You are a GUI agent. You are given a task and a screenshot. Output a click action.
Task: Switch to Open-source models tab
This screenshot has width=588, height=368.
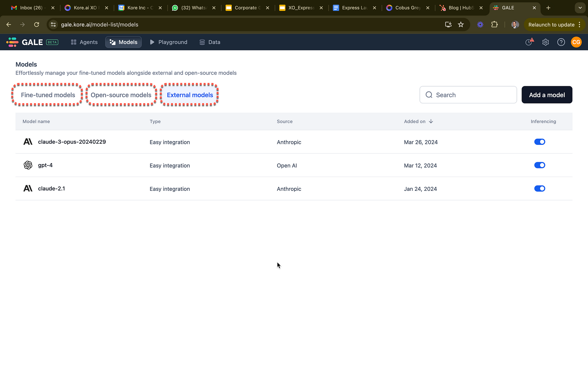coord(121,95)
